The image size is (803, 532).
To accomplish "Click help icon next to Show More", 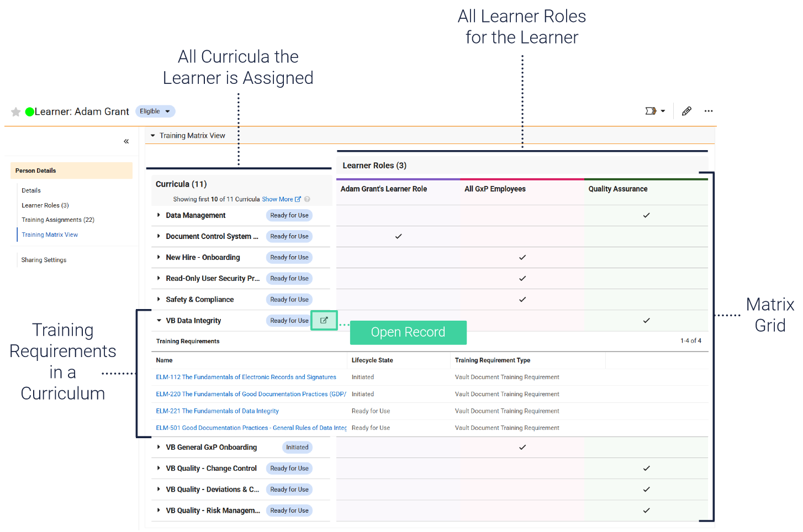I will 307,199.
